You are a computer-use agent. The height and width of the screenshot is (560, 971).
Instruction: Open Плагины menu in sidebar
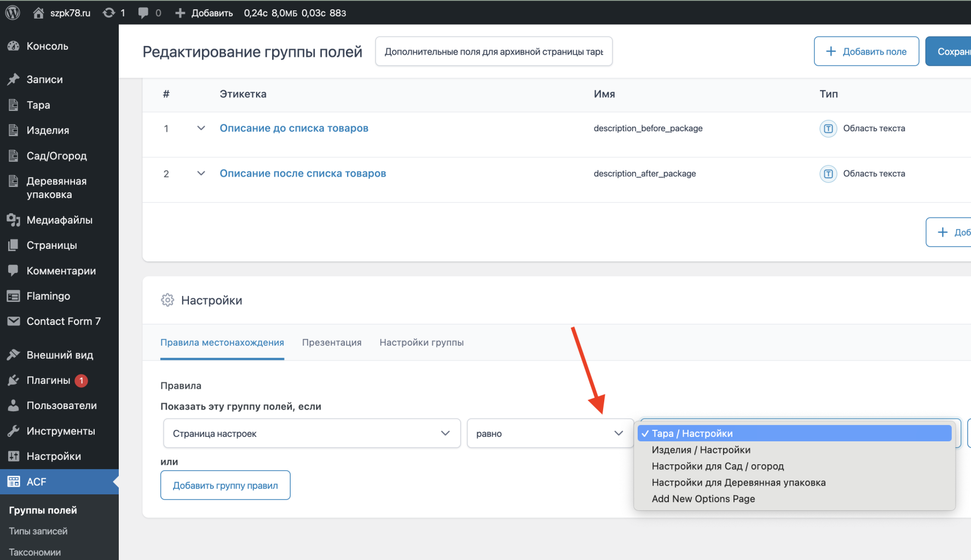coord(48,380)
